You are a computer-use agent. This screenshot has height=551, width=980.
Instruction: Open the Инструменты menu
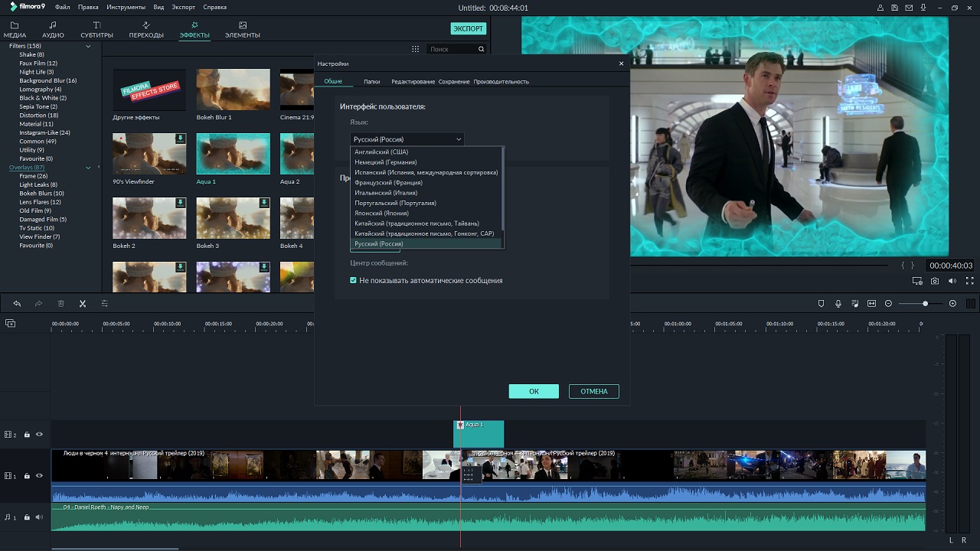[126, 8]
